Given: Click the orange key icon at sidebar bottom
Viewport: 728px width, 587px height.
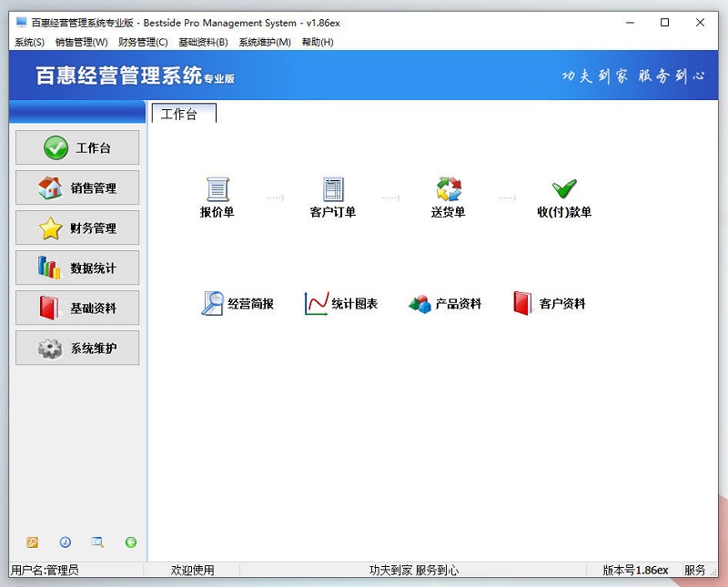Looking at the screenshot, I should tap(33, 542).
